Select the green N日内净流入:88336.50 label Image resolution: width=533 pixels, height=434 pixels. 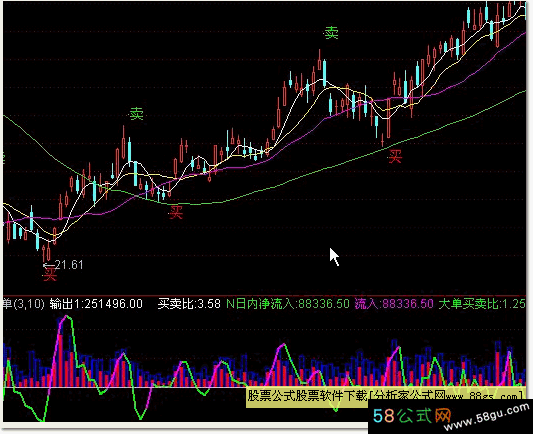click(288, 303)
